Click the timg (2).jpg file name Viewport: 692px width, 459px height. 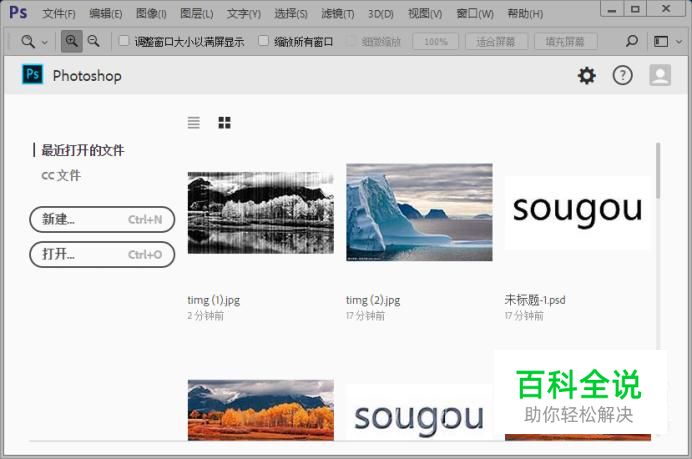373,300
